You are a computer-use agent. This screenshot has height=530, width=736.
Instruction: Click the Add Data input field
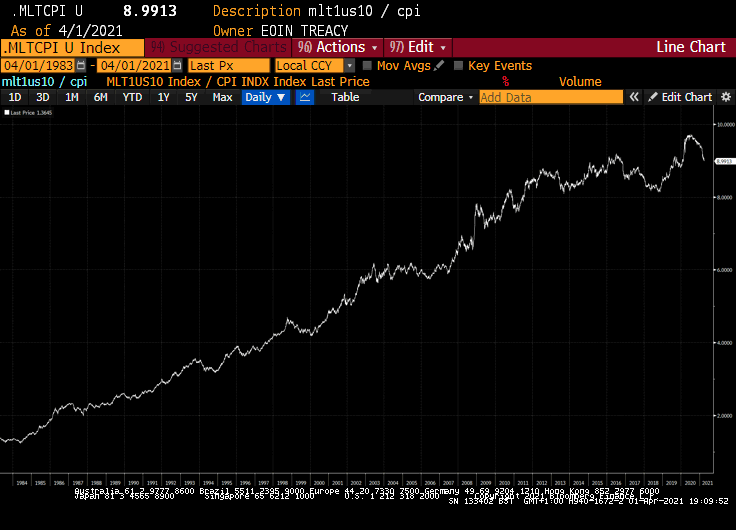coord(551,97)
